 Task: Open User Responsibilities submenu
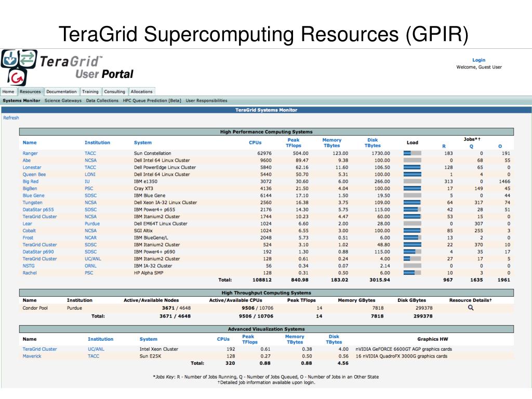(206, 100)
